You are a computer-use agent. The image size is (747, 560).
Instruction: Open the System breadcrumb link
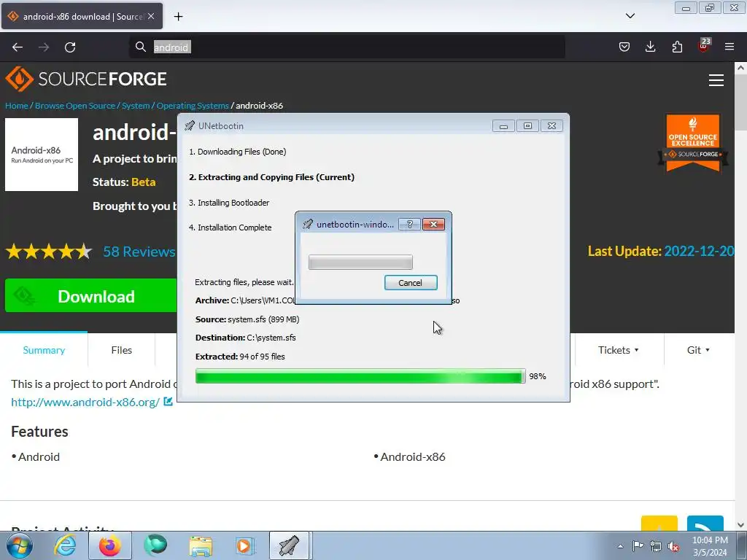tap(136, 106)
